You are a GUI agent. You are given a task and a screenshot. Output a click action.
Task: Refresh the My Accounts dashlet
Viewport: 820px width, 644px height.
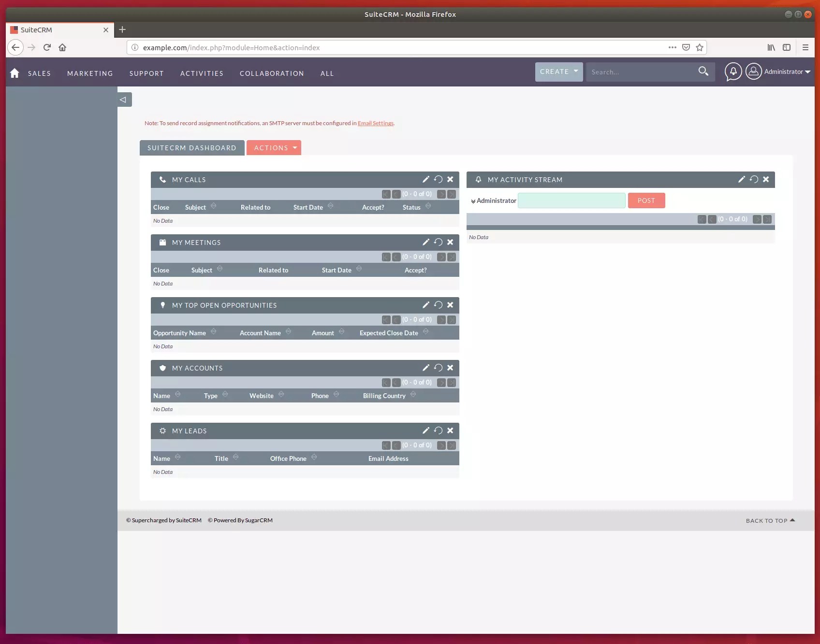pyautogui.click(x=438, y=368)
